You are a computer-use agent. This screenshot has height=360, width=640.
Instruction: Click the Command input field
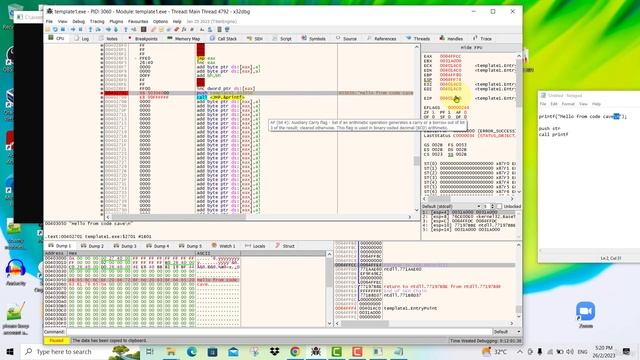[x=279, y=332]
